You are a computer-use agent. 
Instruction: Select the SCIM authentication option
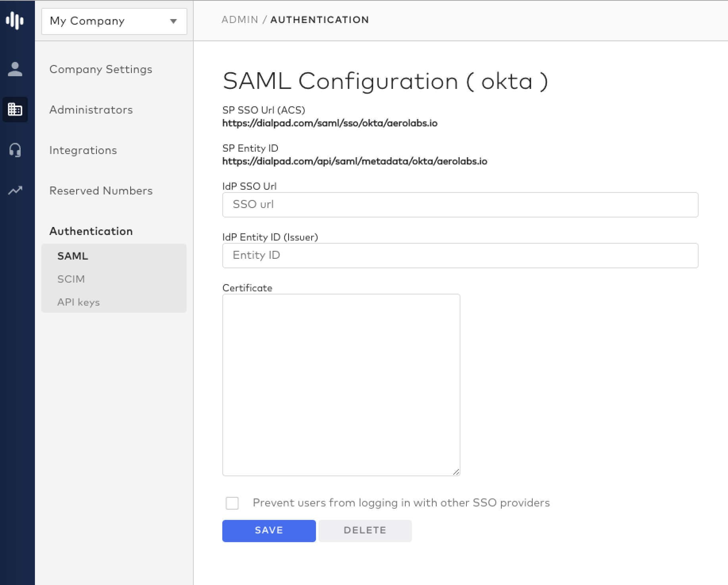click(x=71, y=279)
